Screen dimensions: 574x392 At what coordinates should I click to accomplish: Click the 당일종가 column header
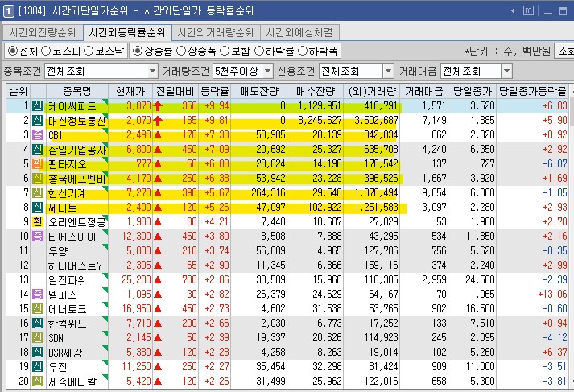pyautogui.click(x=473, y=91)
